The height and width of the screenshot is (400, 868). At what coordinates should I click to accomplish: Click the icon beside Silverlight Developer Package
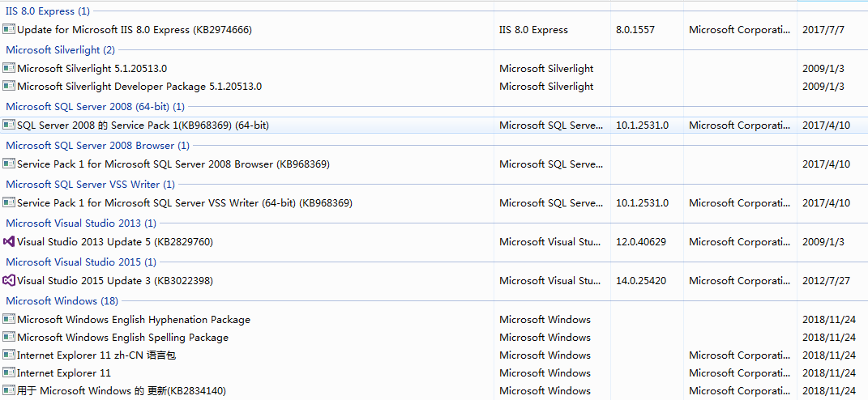(x=8, y=87)
